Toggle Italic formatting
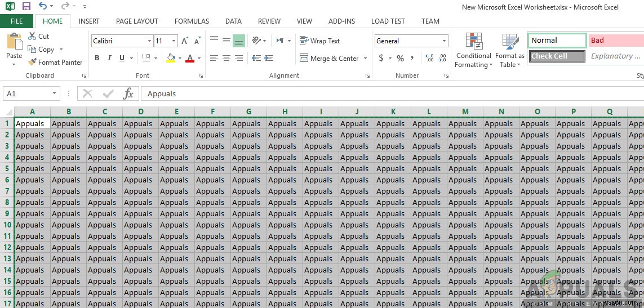644x308 pixels. click(109, 59)
